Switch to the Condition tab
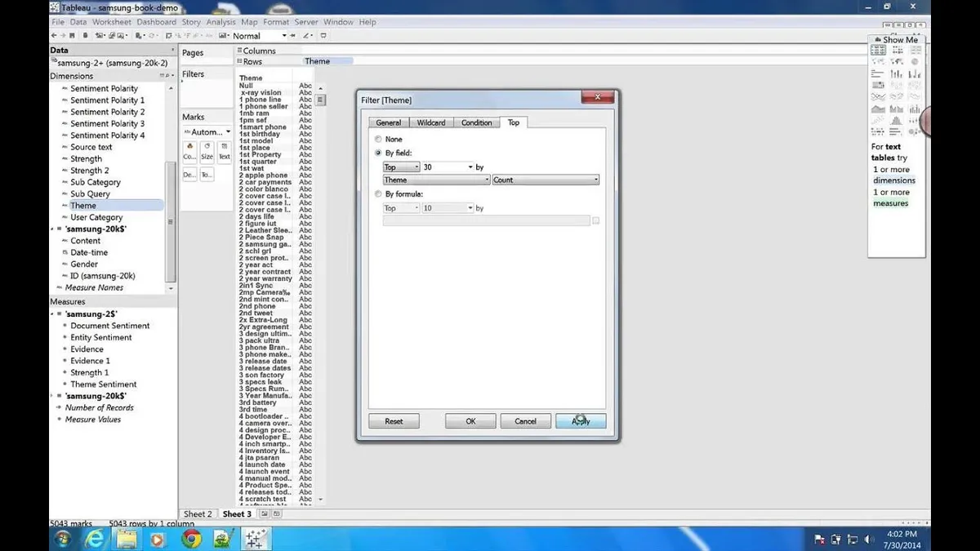The width and height of the screenshot is (980, 551). click(477, 122)
